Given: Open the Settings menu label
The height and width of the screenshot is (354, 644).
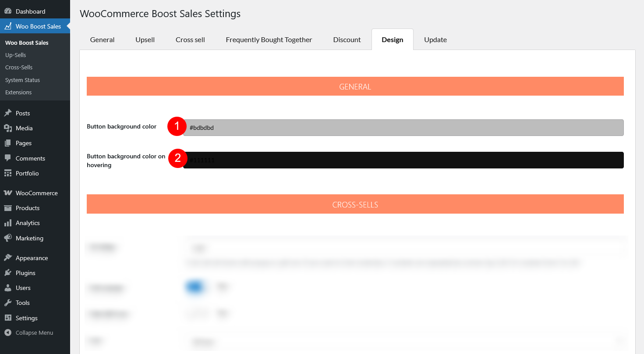Looking at the screenshot, I should coord(27,318).
